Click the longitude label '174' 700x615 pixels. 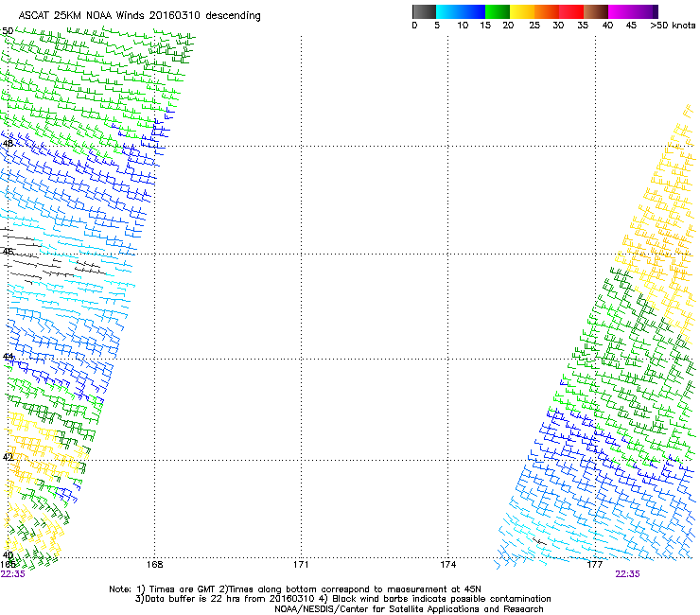click(x=447, y=565)
